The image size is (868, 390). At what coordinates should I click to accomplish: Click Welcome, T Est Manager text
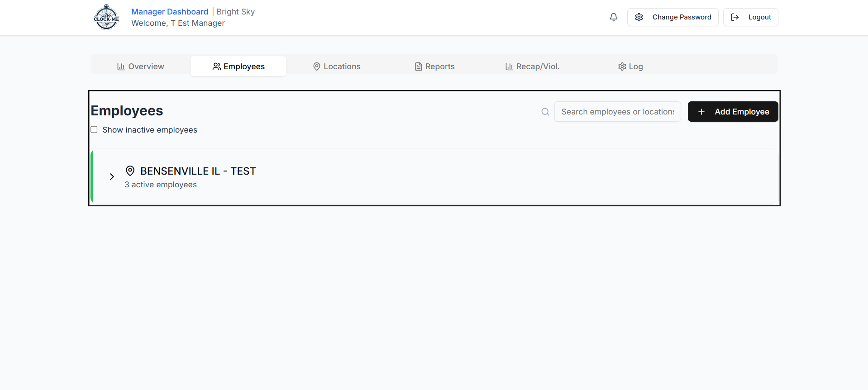178,23
